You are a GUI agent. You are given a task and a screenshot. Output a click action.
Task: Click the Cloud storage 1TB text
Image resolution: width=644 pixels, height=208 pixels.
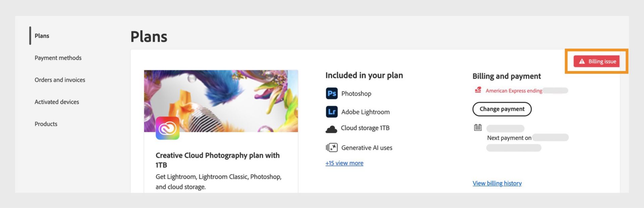click(x=365, y=128)
